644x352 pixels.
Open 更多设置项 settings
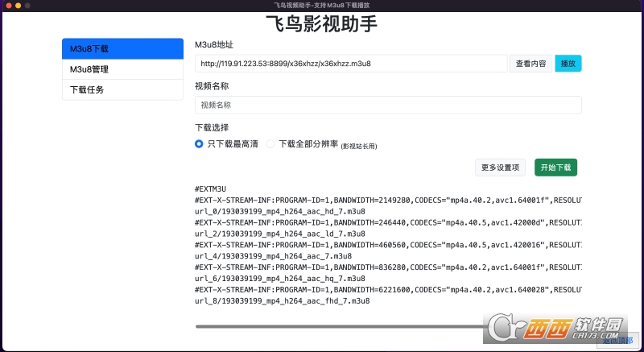point(500,168)
